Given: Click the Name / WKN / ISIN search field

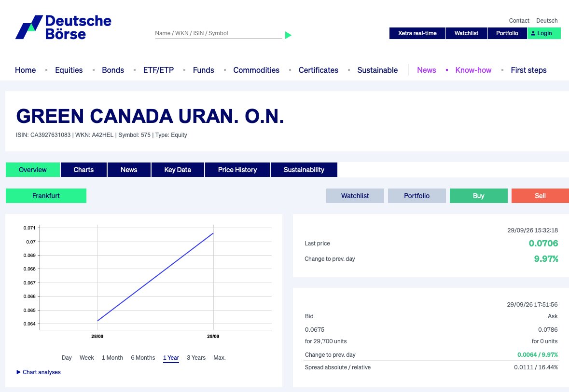Looking at the screenshot, I should 219,33.
